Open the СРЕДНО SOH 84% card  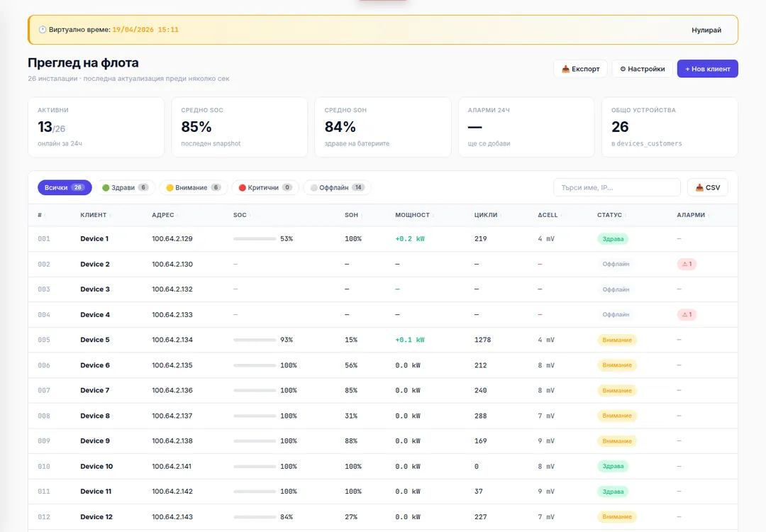coord(383,127)
